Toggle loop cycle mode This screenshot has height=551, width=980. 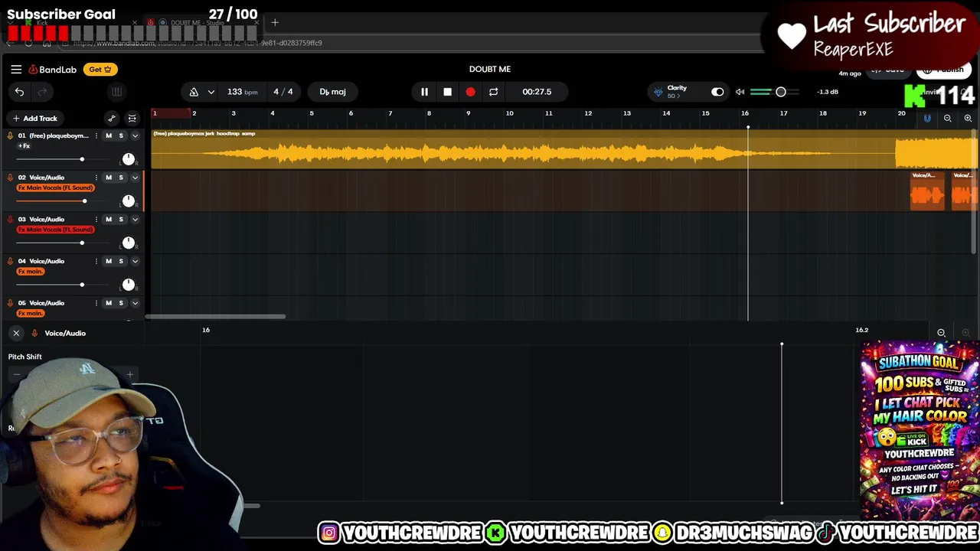click(494, 92)
